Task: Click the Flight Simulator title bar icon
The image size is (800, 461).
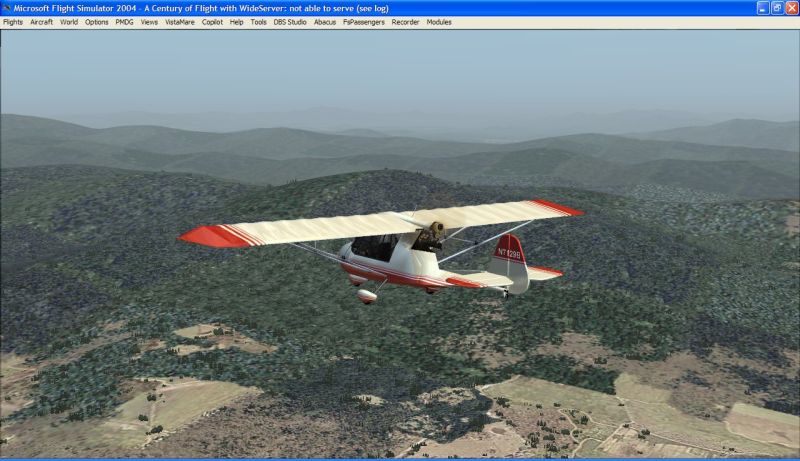Action: pos(6,8)
